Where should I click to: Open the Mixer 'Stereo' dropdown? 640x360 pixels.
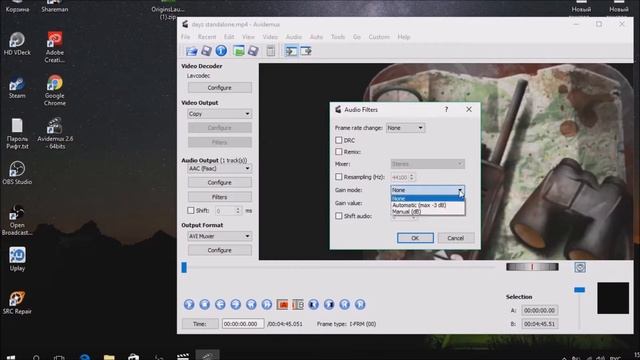click(427, 164)
